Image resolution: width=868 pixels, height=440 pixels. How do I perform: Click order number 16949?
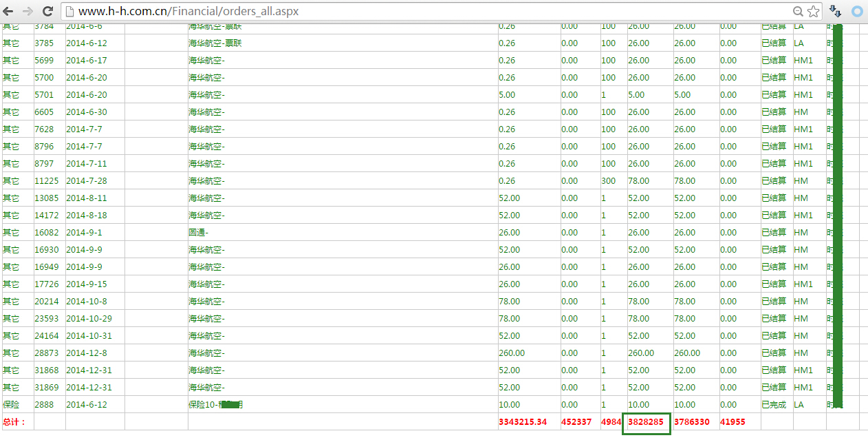click(x=47, y=266)
